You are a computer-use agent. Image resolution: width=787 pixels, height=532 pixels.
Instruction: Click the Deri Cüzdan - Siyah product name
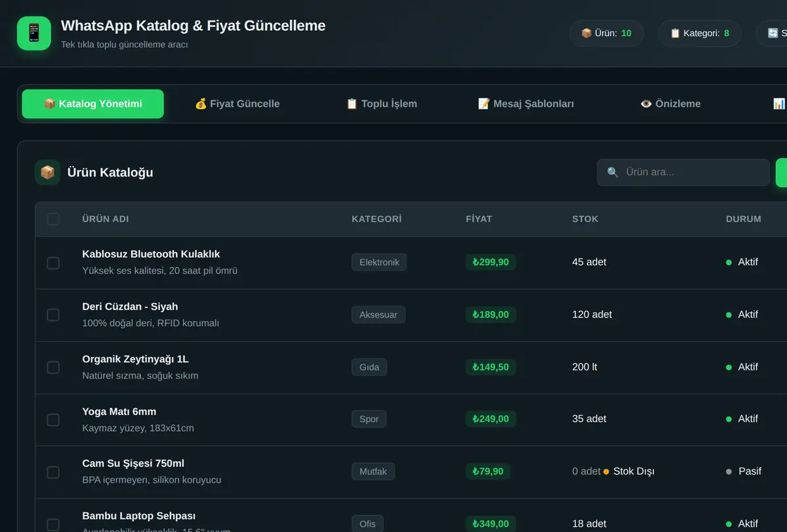[130, 306]
